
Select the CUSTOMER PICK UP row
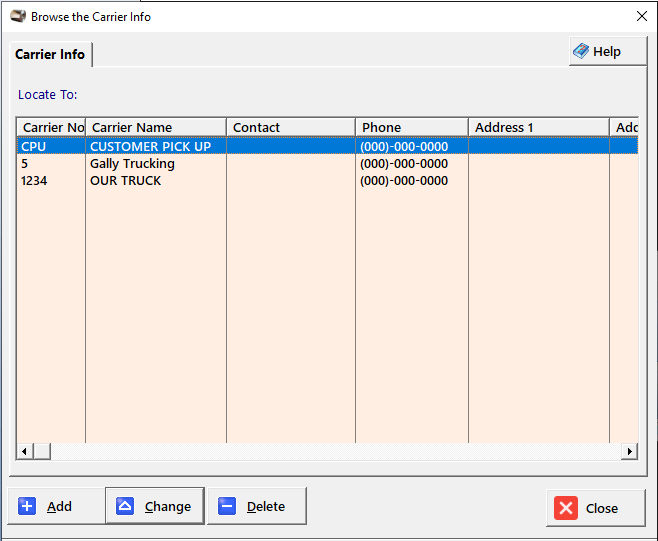(x=150, y=146)
